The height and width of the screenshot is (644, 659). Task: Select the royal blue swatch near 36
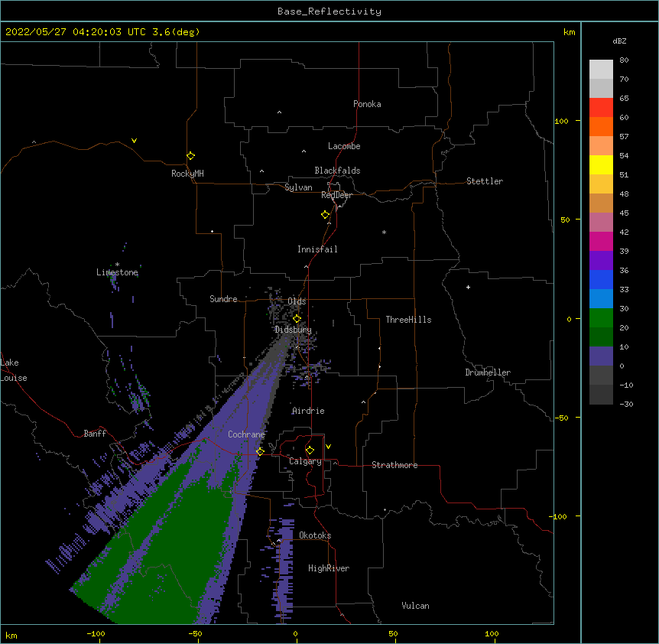pyautogui.click(x=601, y=279)
